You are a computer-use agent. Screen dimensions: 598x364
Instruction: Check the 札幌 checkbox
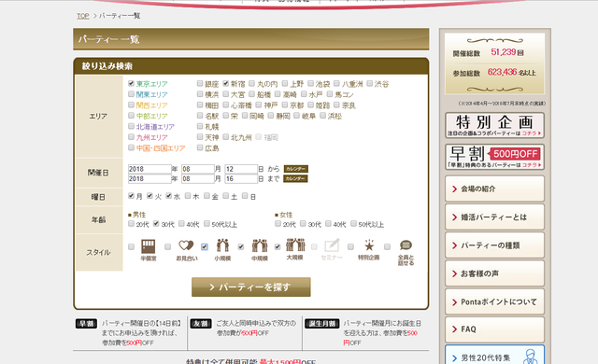point(200,126)
